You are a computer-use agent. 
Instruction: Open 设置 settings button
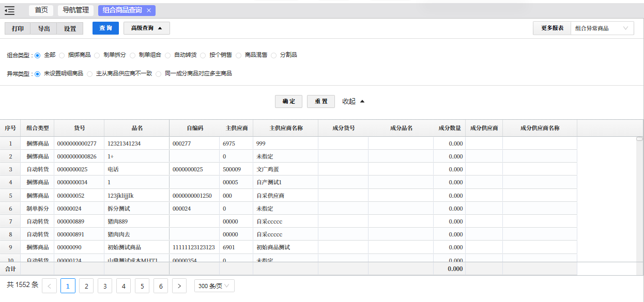[x=70, y=28]
